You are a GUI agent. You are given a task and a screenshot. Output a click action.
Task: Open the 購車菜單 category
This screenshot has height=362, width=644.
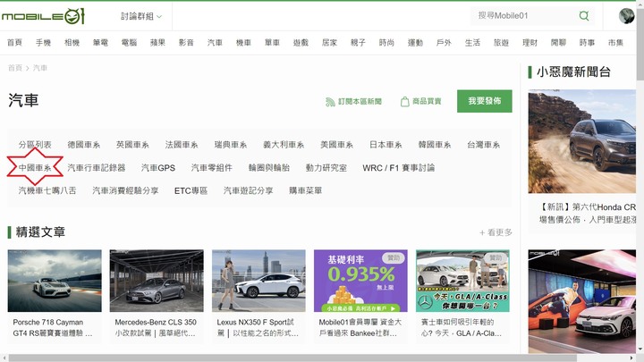[x=306, y=191]
